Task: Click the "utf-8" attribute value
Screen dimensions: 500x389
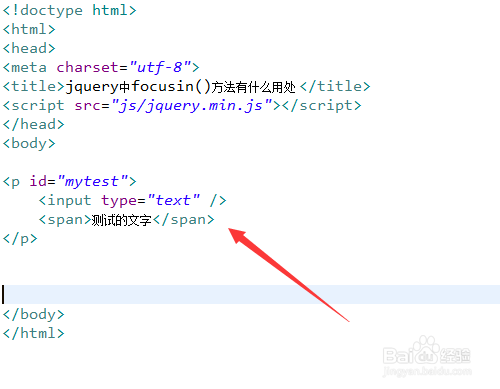Action: (160, 67)
